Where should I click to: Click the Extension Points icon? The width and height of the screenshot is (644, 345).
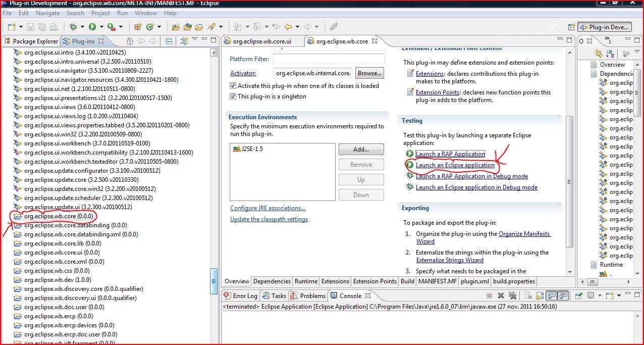pos(411,92)
